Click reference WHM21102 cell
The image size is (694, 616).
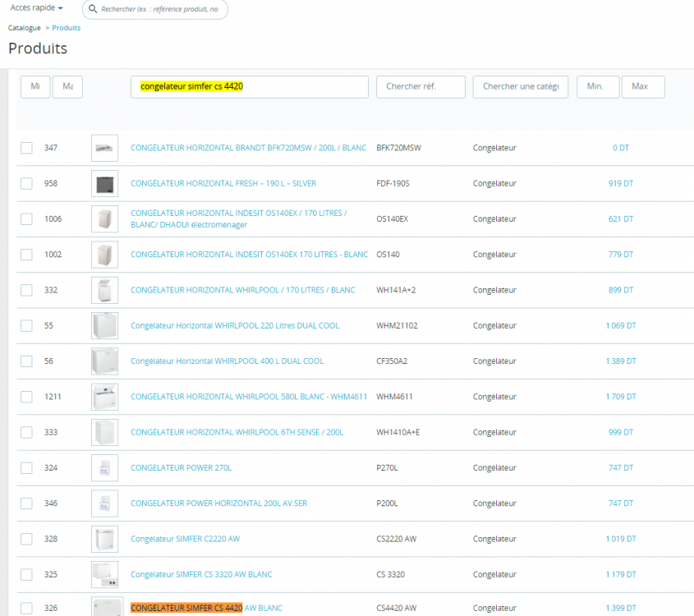[397, 326]
